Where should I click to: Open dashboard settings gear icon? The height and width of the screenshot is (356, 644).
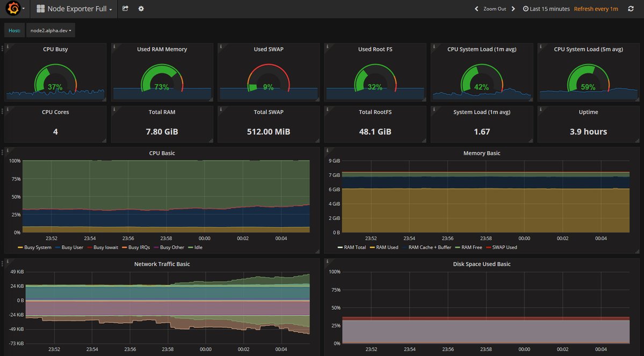pos(141,9)
